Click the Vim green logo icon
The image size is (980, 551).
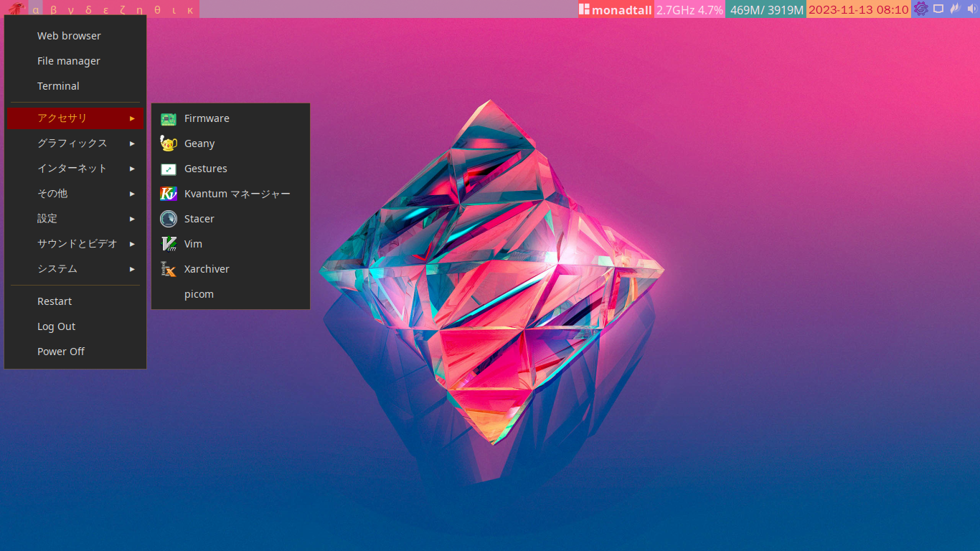[x=169, y=244]
